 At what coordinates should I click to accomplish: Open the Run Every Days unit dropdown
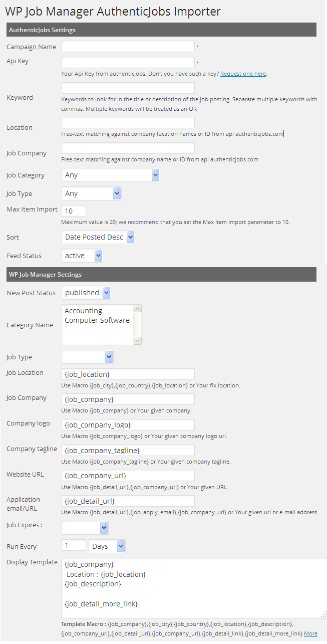(107, 546)
